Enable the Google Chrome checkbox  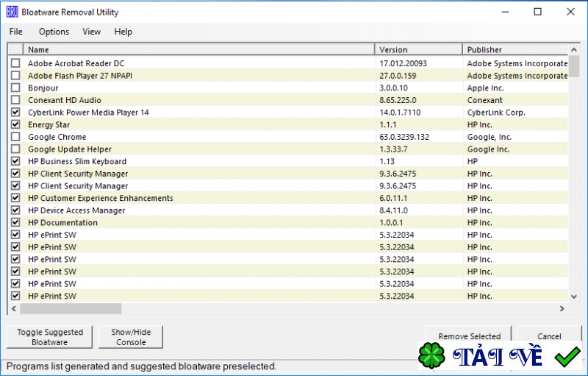coord(15,137)
